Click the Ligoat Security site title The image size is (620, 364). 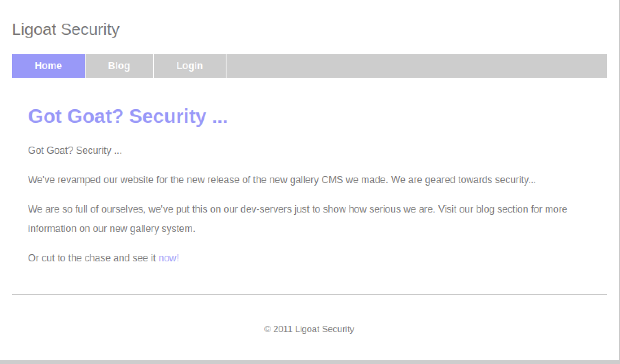point(66,29)
